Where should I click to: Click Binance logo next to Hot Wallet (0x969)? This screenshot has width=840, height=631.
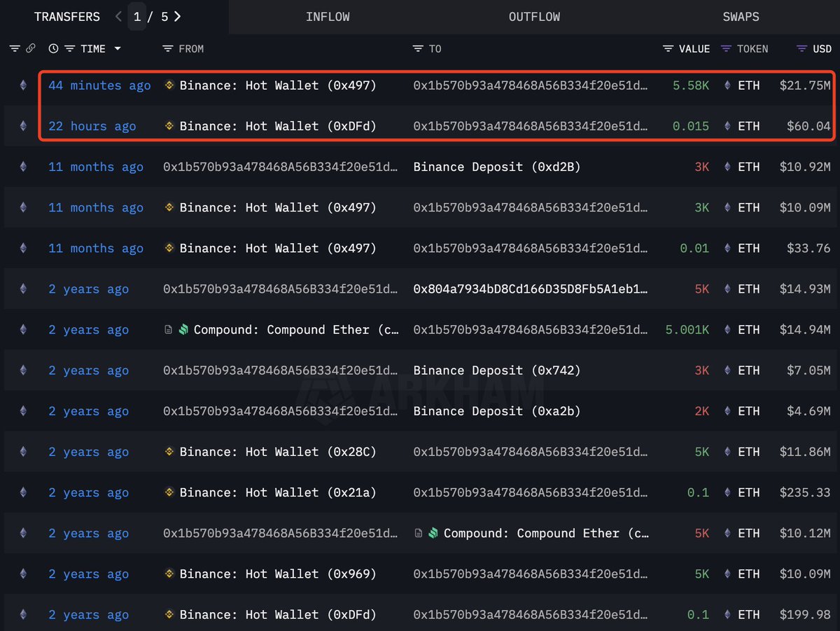(x=169, y=574)
